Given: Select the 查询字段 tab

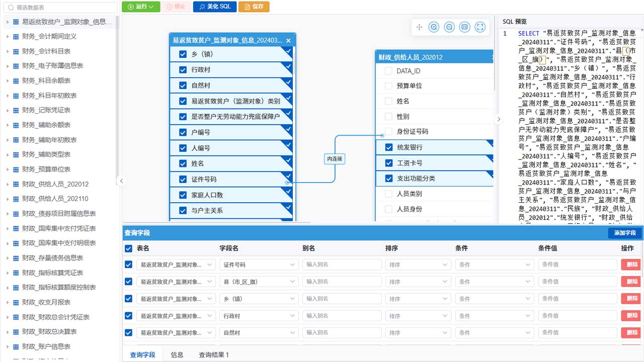Looking at the screenshot, I should [x=143, y=355].
